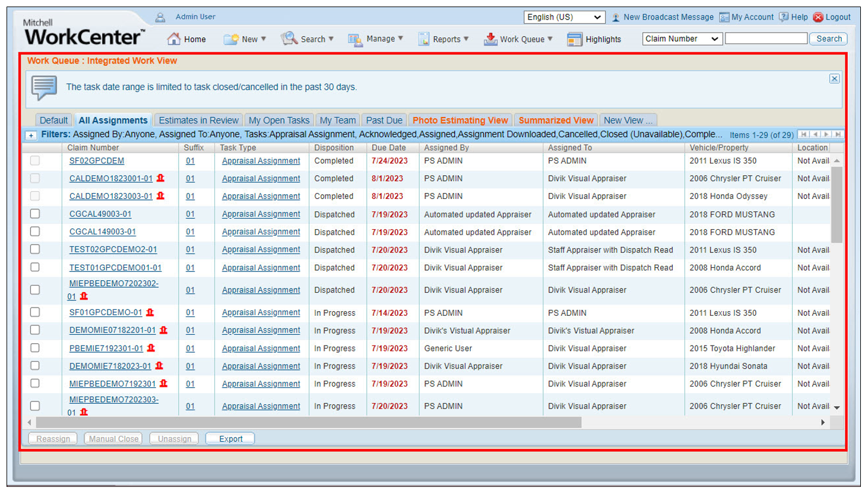
Task: Check the box for CGCAL49003-01
Action: (x=35, y=214)
